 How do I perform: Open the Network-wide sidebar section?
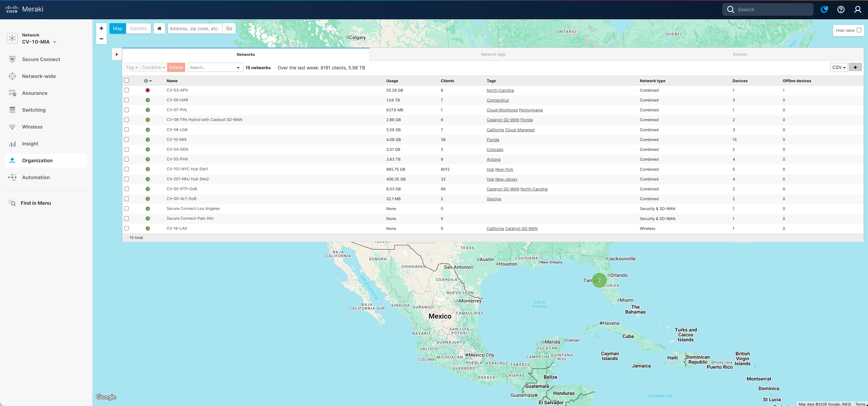[39, 76]
